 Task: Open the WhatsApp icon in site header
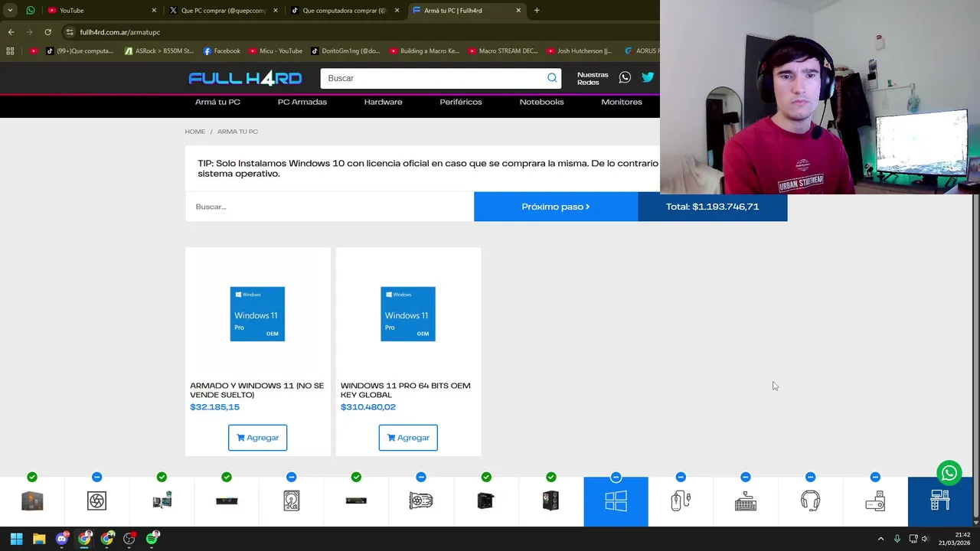(x=625, y=77)
